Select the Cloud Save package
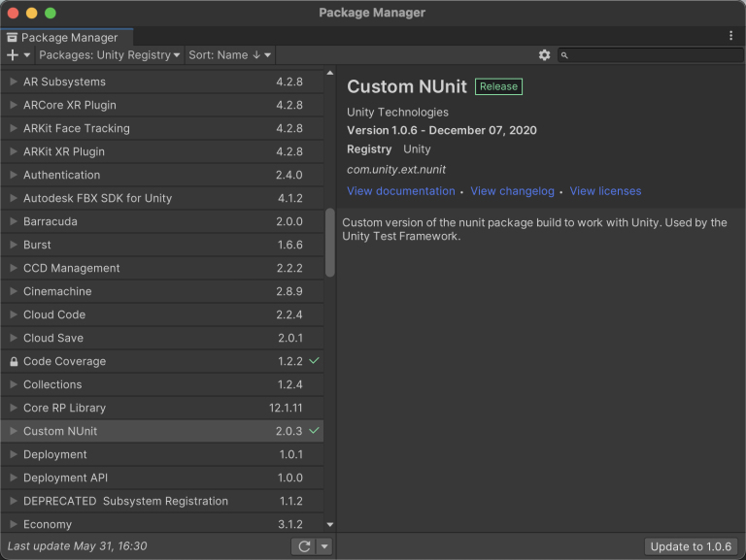Screen dimensions: 746x560 (53, 338)
